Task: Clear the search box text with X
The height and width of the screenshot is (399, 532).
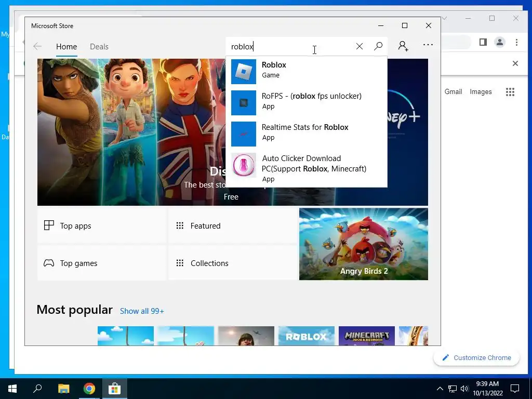Action: pyautogui.click(x=360, y=46)
